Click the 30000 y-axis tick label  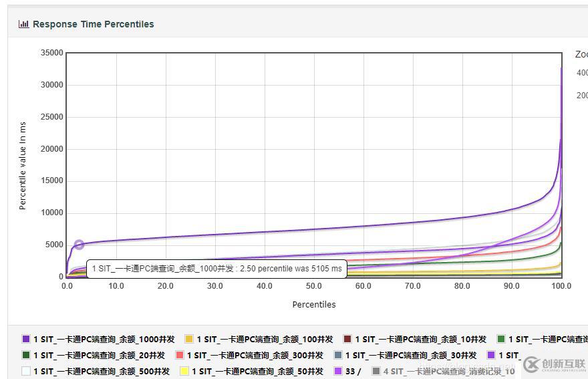tap(52, 85)
